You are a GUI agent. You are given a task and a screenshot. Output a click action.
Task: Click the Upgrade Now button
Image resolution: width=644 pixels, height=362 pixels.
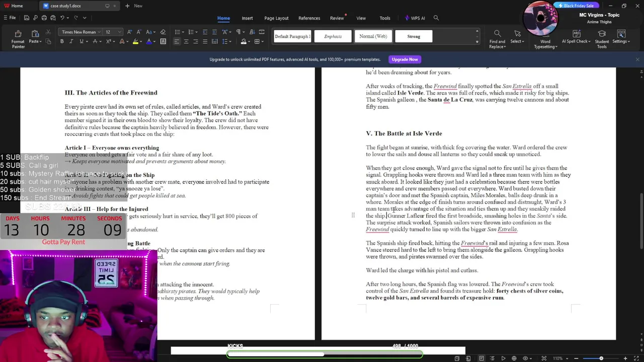[x=405, y=59]
